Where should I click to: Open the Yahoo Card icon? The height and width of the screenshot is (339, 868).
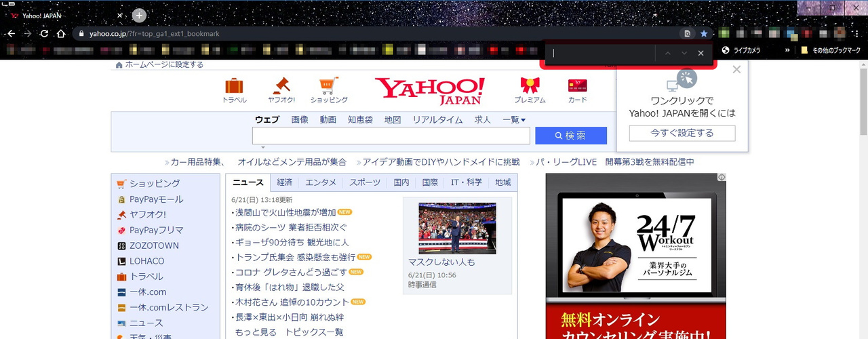(x=577, y=87)
